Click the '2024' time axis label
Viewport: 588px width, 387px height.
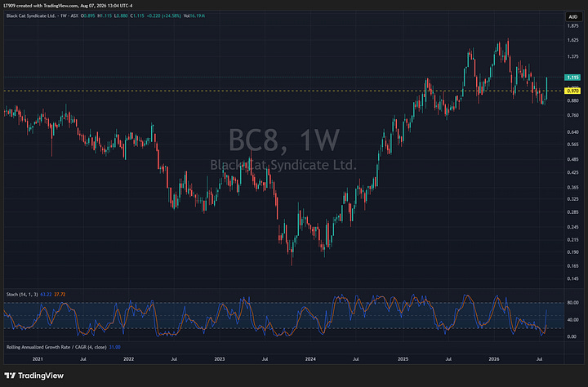[x=310, y=359]
